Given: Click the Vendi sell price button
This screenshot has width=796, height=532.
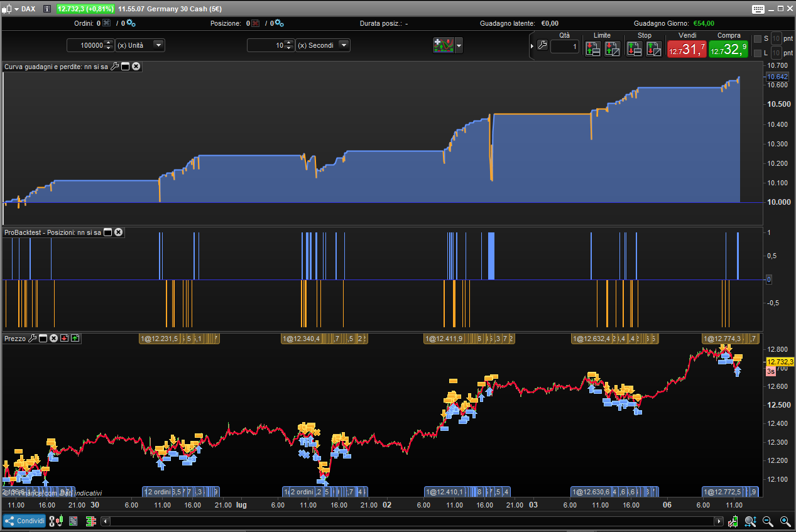Looking at the screenshot, I should tap(686, 48).
